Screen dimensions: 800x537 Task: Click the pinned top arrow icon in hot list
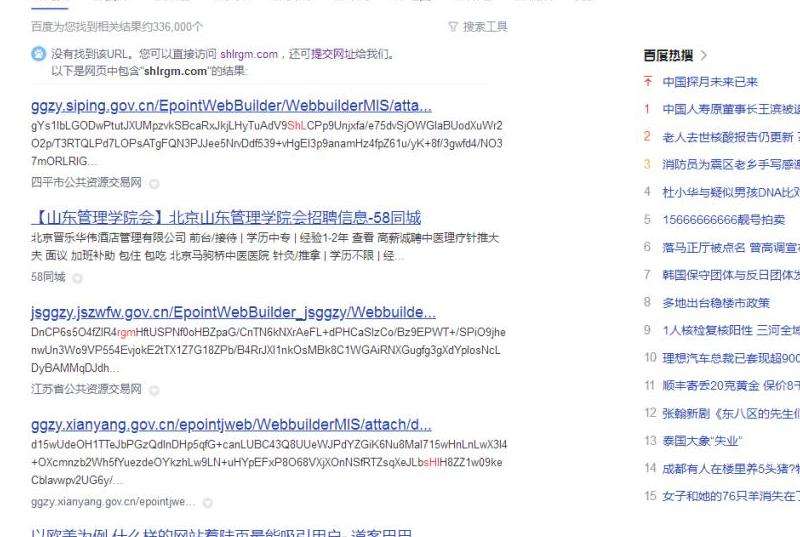click(x=648, y=81)
